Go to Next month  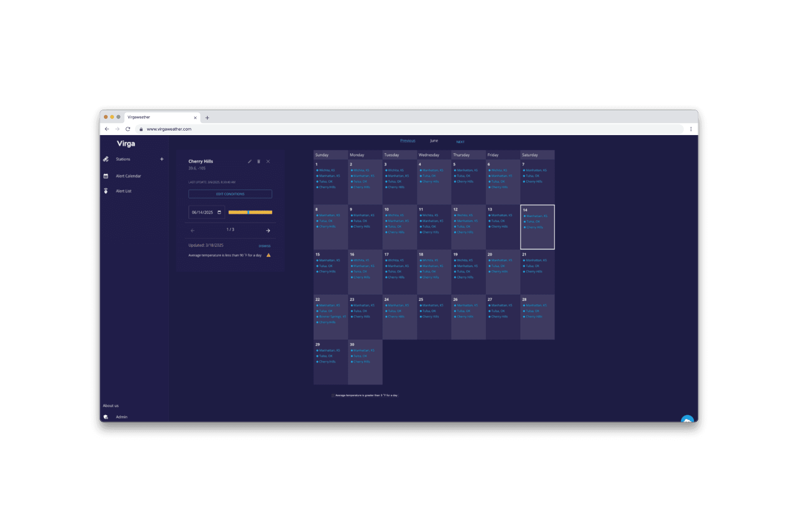[460, 142]
